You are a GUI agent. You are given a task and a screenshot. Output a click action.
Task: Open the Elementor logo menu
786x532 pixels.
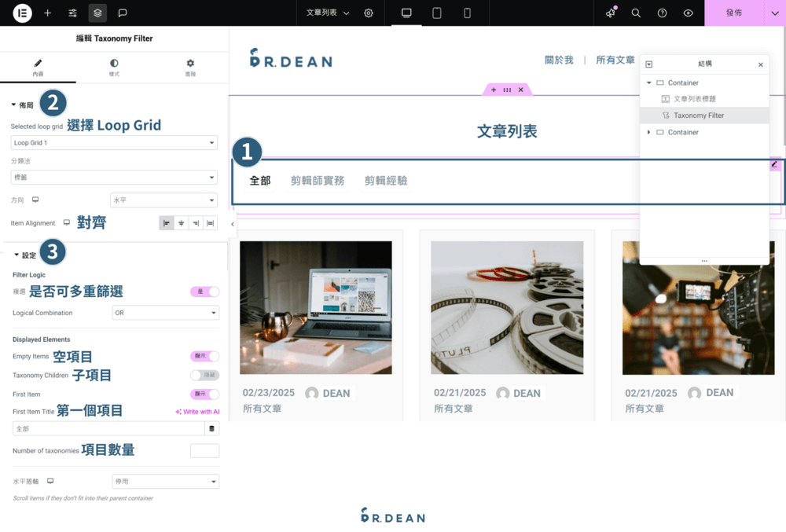point(22,13)
